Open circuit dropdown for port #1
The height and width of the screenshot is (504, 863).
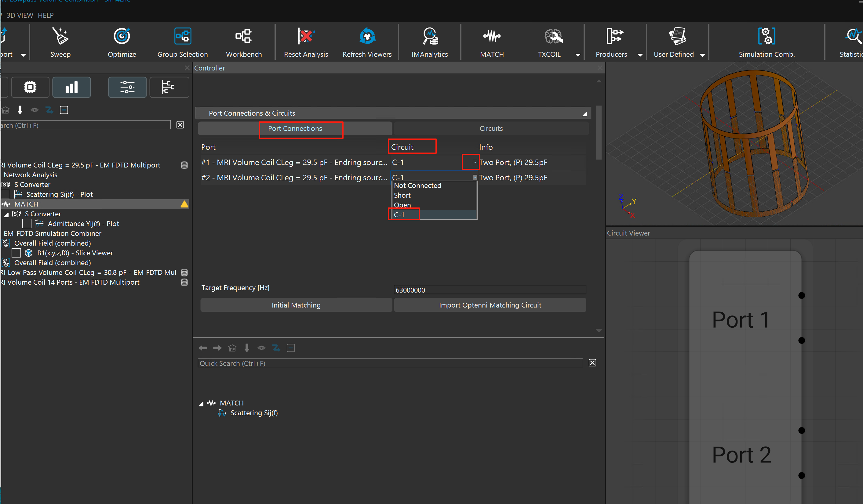point(475,162)
